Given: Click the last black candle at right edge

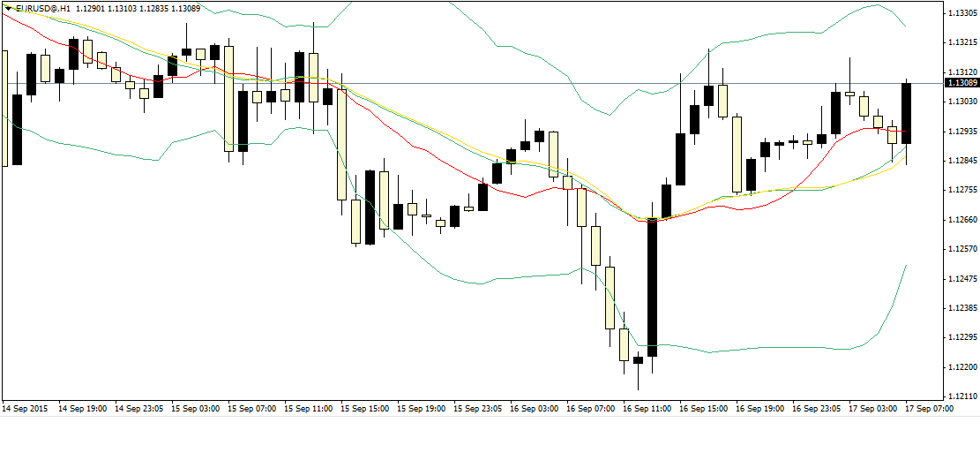Looking at the screenshot, I should (x=906, y=113).
